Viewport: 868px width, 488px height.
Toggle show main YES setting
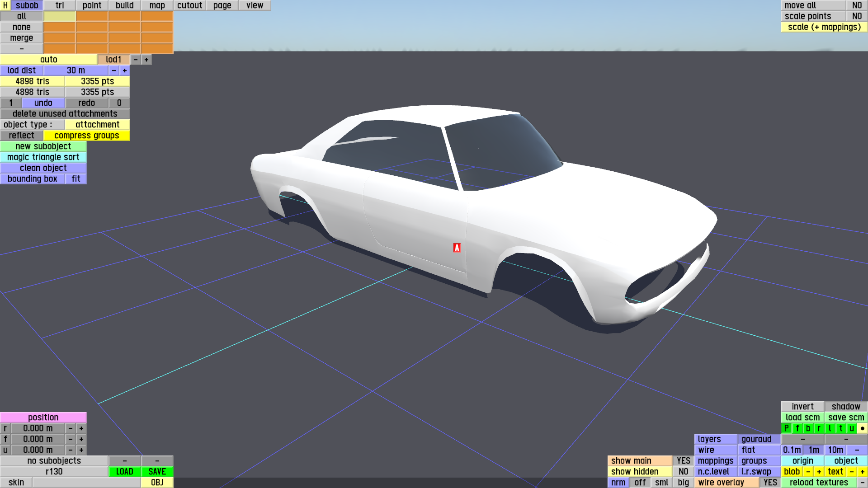coord(683,461)
